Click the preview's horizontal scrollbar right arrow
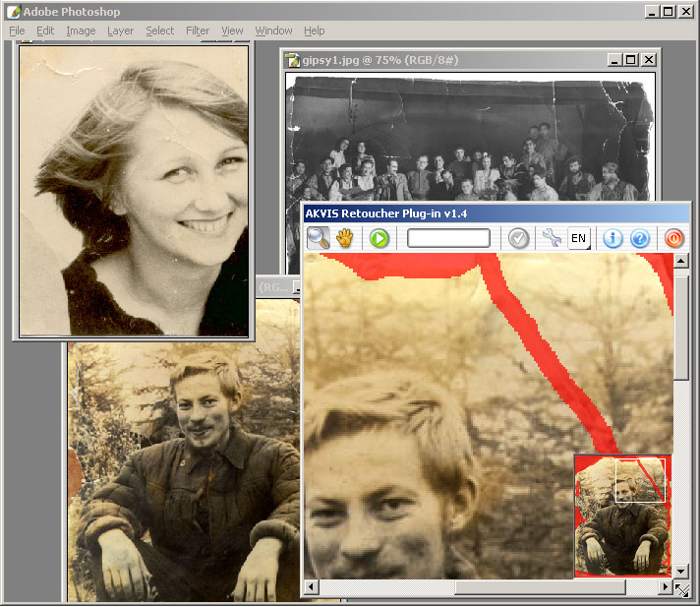Image resolution: width=700 pixels, height=607 pixels. [x=664, y=587]
